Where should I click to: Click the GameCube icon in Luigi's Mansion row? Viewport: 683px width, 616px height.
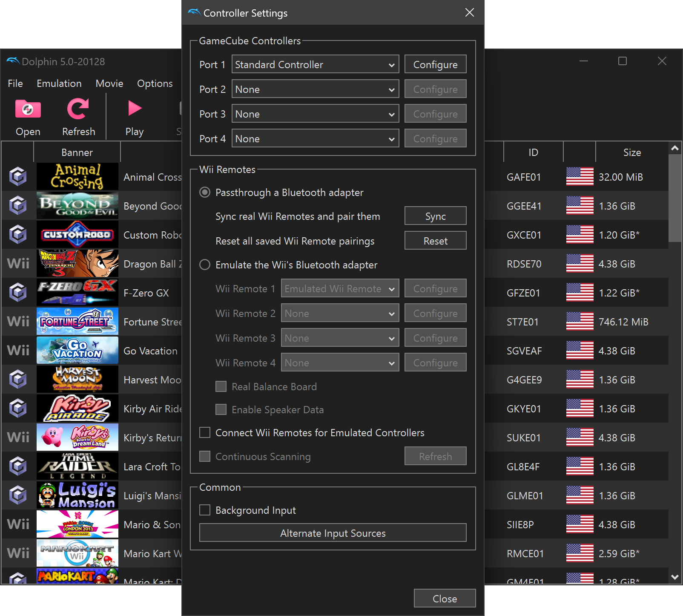coord(18,495)
